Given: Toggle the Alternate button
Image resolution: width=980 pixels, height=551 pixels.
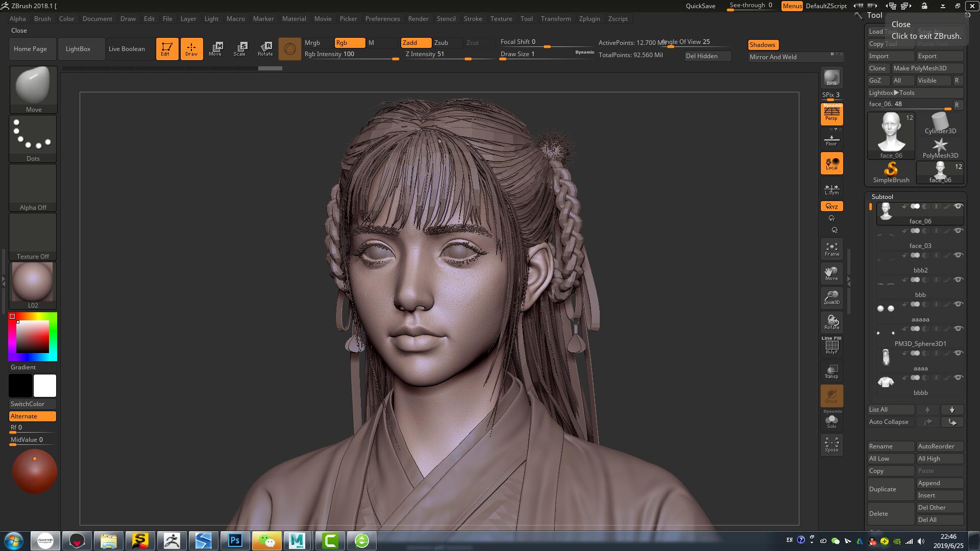Looking at the screenshot, I should tap(33, 416).
